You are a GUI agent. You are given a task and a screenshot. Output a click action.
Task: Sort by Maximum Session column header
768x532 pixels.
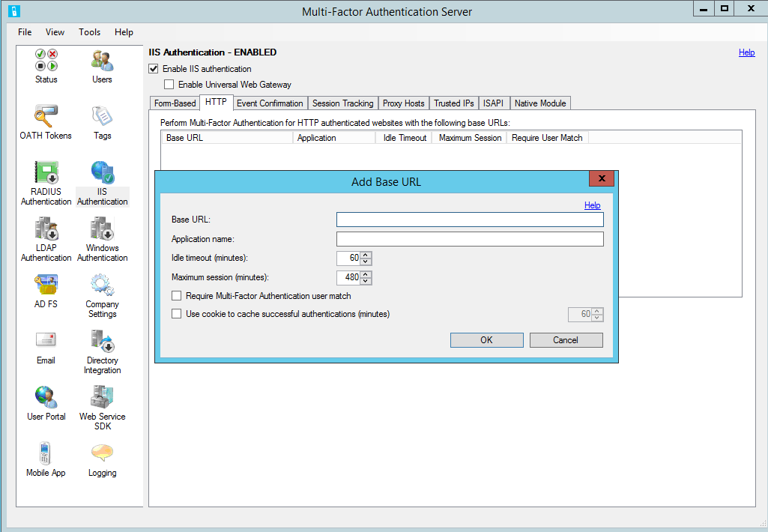(470, 138)
